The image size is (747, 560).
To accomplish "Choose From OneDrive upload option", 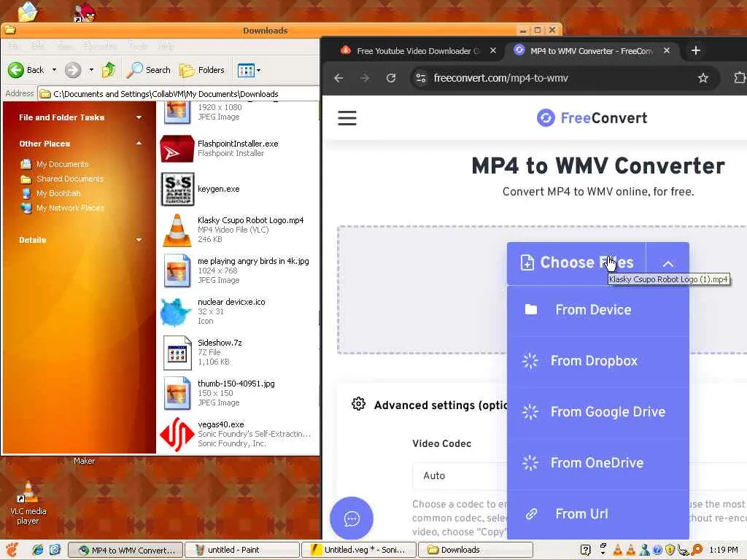I will pyautogui.click(x=598, y=463).
